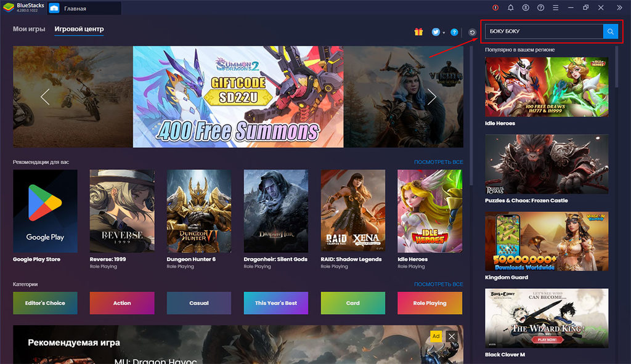Viewport: 631px width, 364px height.
Task: Click the home icon on Главная tab
Action: (54, 8)
